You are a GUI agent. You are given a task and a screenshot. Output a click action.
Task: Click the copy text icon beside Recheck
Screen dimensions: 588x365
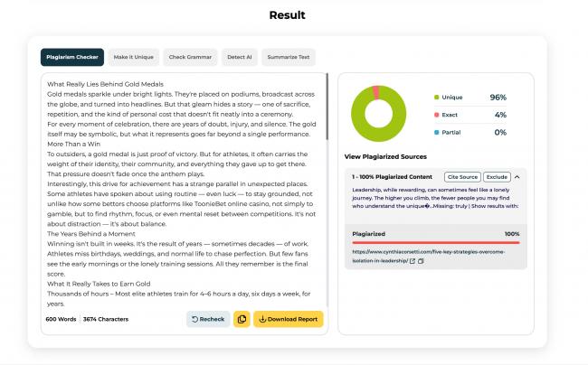pos(242,319)
